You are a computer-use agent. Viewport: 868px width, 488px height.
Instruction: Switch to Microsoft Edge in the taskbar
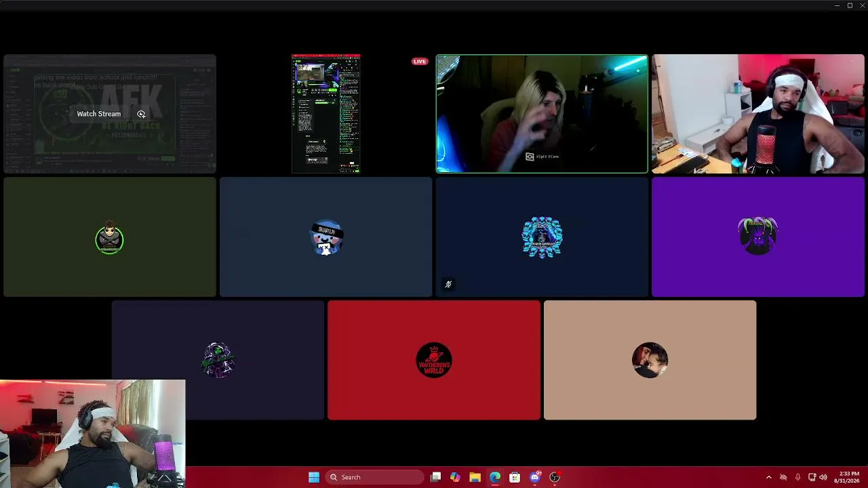(495, 477)
